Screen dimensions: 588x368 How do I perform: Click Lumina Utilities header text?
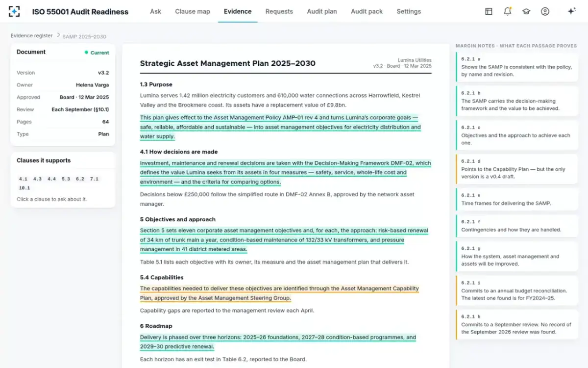pos(415,60)
